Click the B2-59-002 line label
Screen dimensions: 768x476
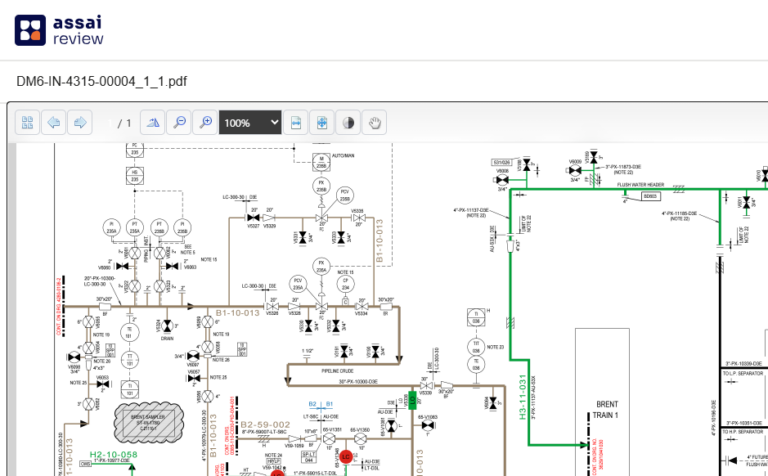click(x=265, y=424)
